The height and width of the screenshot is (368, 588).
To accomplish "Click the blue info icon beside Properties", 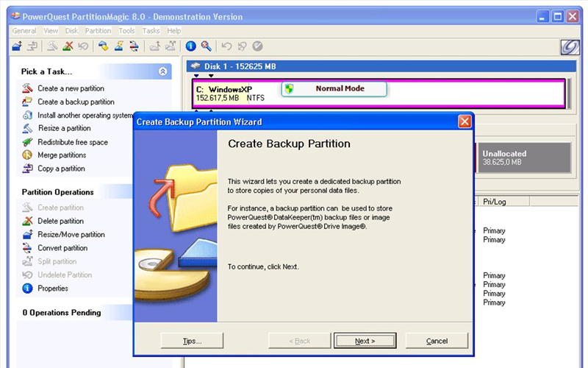I will point(27,289).
